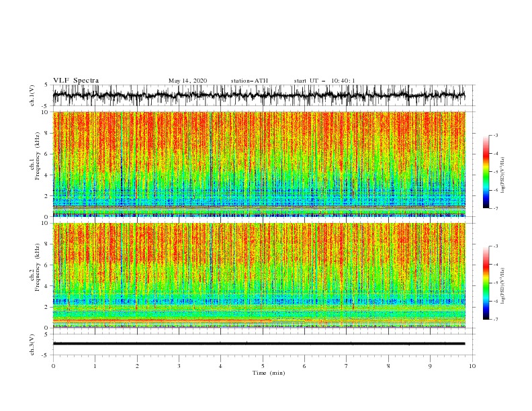Viewport: 532px width, 411px height.
Task: Click the 'VLF Spectra' title text
Action: (76, 81)
